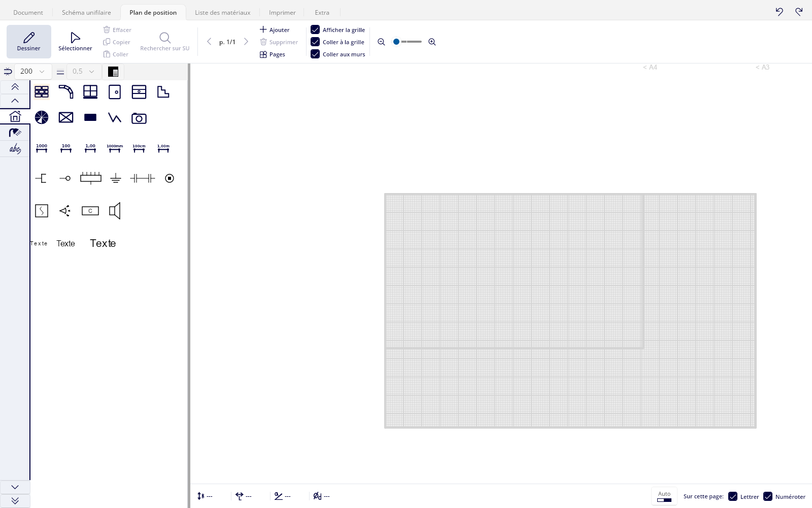Choose the loudspeaker symbol
The width and height of the screenshot is (812, 508).
click(x=115, y=211)
